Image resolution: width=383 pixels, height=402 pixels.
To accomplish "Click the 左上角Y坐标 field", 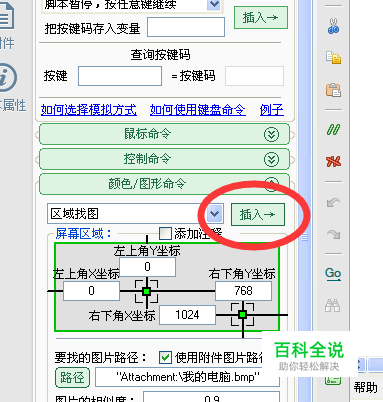I will point(147,267).
